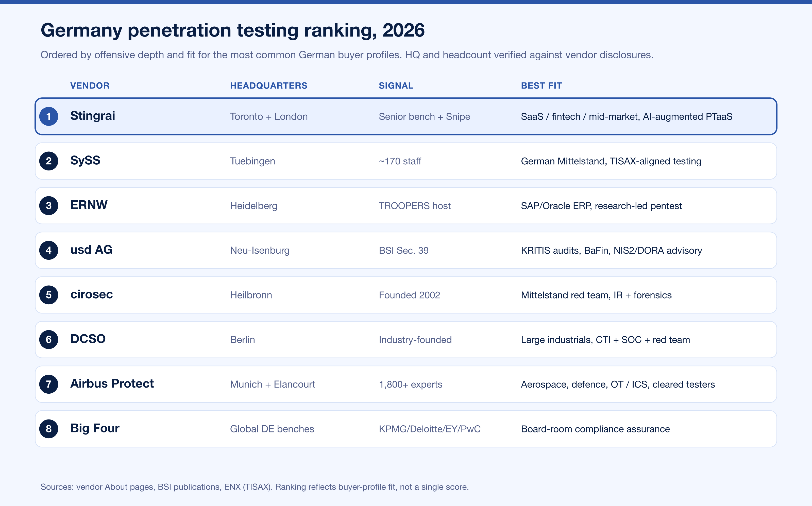Image resolution: width=812 pixels, height=506 pixels.
Task: Select the VENDOR column header
Action: [90, 86]
